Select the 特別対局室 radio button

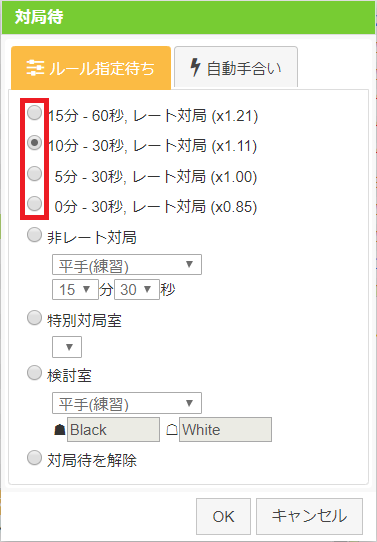34,318
